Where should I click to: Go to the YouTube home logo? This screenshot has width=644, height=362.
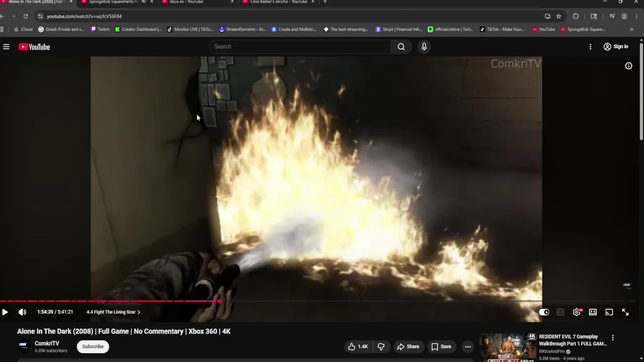pyautogui.click(x=34, y=47)
